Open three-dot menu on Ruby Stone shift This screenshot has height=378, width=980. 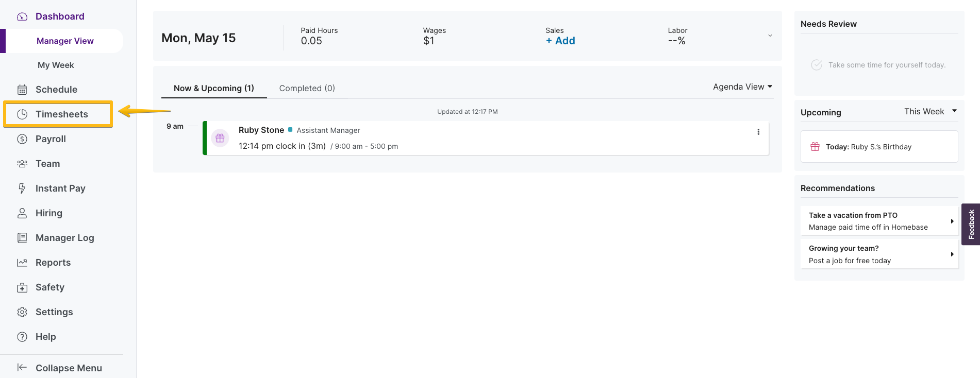tap(758, 132)
